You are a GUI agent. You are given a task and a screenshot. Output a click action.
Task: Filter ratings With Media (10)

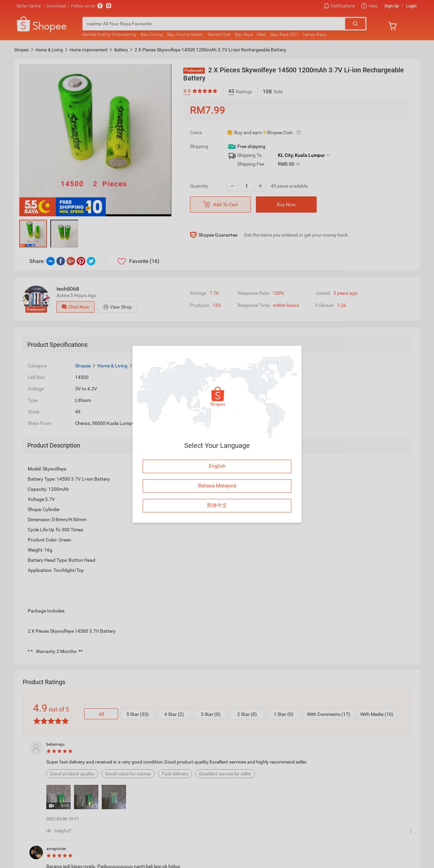click(x=377, y=714)
